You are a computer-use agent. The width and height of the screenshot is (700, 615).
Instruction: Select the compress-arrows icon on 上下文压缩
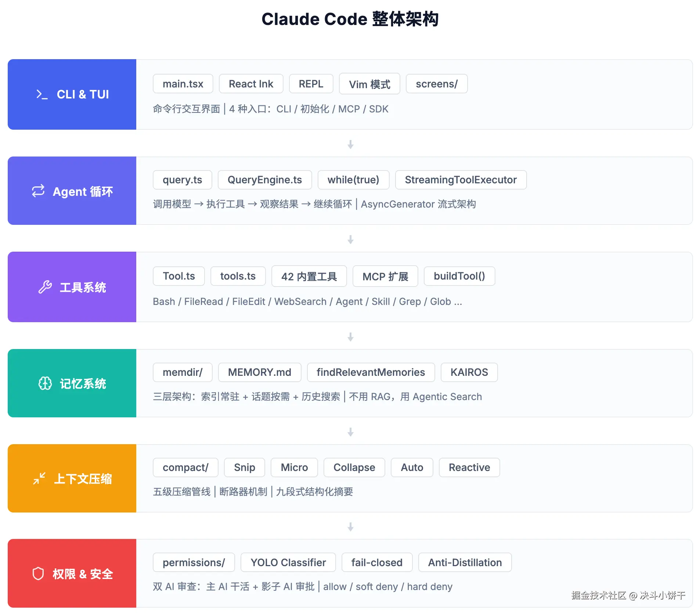click(x=39, y=478)
